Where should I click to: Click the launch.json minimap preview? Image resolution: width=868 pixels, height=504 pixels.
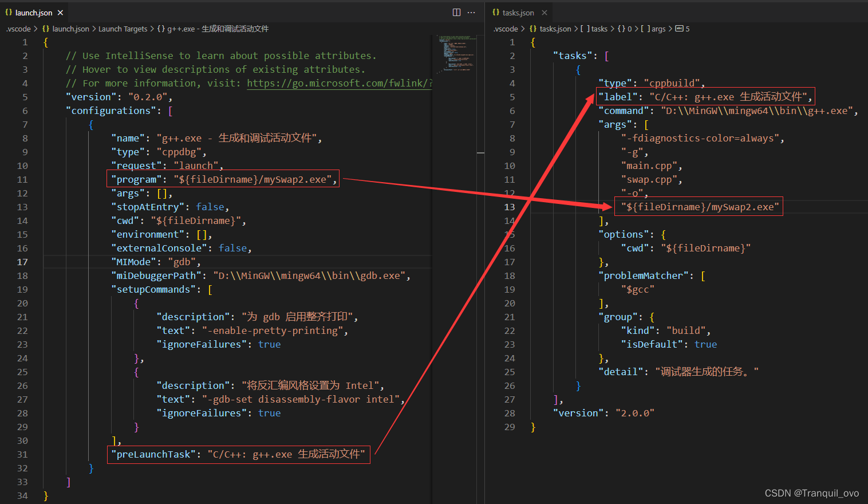point(457,54)
